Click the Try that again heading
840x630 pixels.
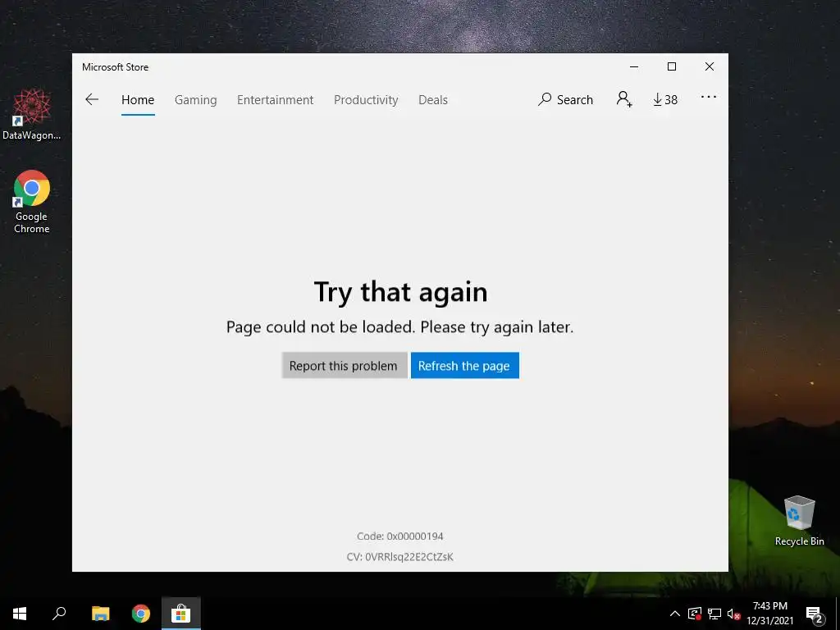click(400, 293)
